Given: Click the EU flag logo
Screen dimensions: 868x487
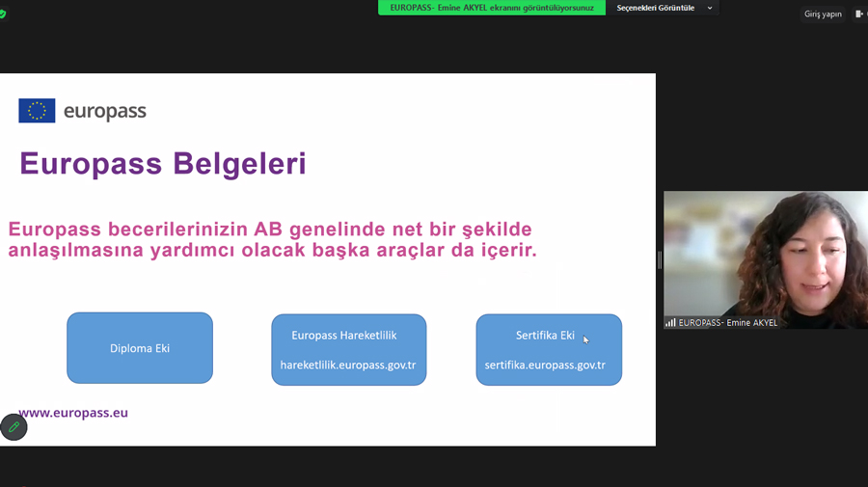Looking at the screenshot, I should (37, 111).
